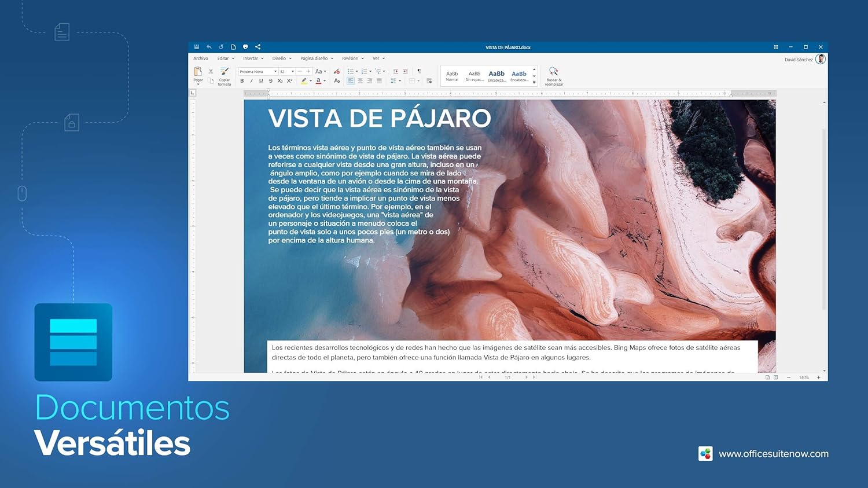Toggle paragraph marks visibility
The height and width of the screenshot is (488, 868).
(419, 71)
